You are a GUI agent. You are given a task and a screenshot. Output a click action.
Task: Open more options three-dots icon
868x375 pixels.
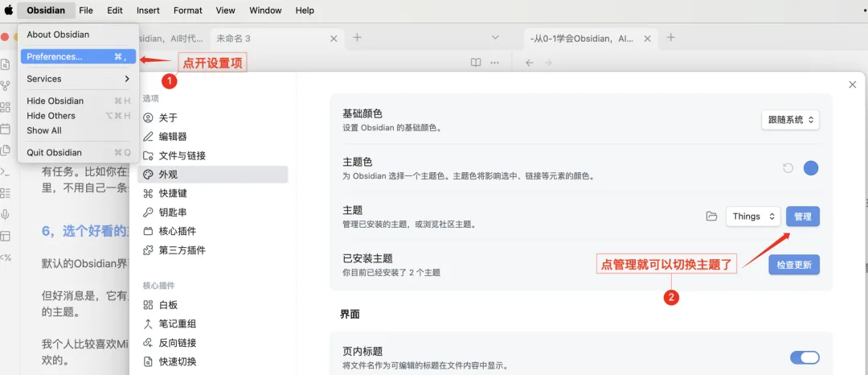pyautogui.click(x=495, y=63)
